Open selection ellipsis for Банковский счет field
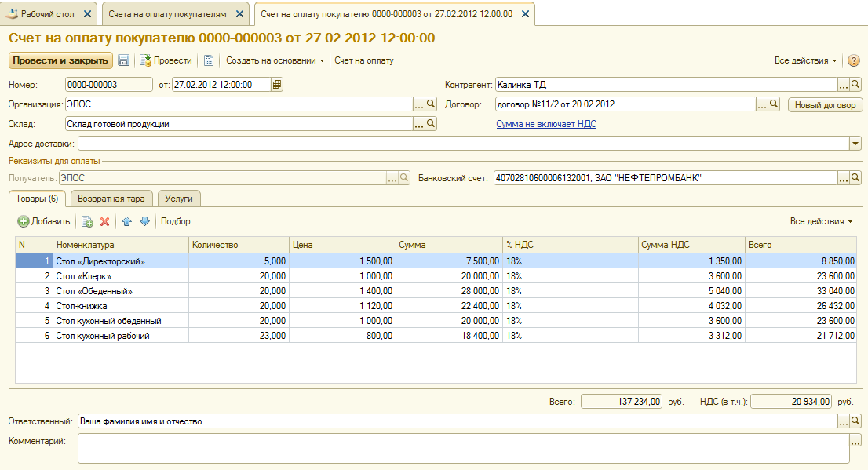 tap(843, 178)
